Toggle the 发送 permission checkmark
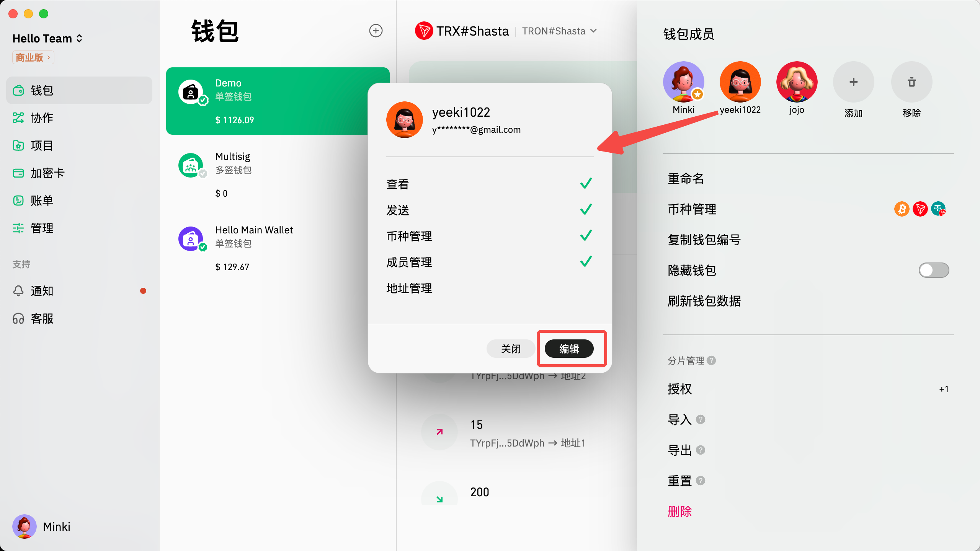This screenshot has width=980, height=551. 586,210
